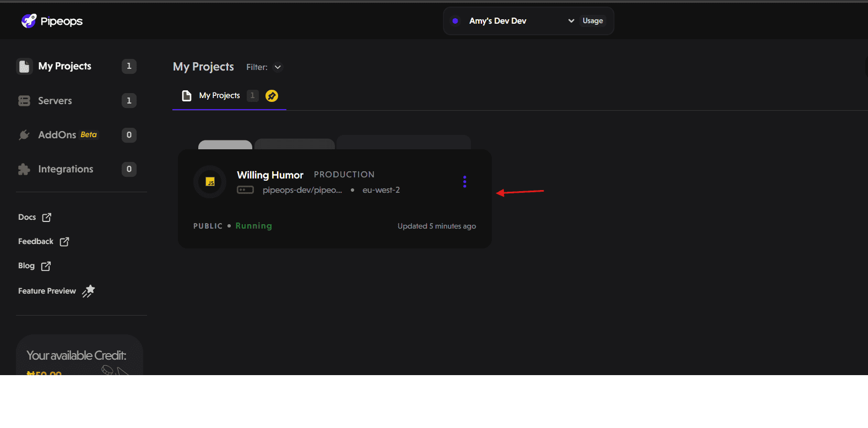Open the Willing Humor project options menu
This screenshot has width=868, height=428.
tap(465, 182)
